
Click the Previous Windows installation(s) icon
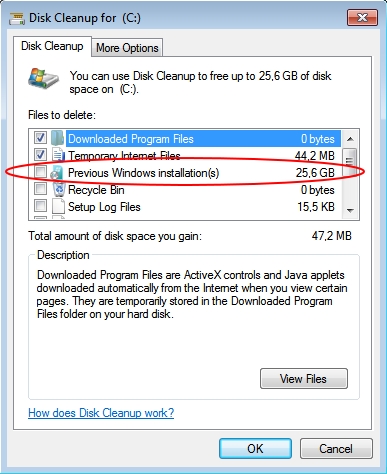coord(57,172)
